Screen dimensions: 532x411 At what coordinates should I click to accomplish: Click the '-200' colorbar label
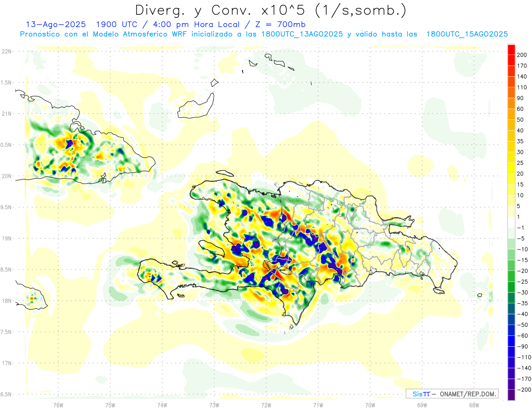[x=524, y=390]
